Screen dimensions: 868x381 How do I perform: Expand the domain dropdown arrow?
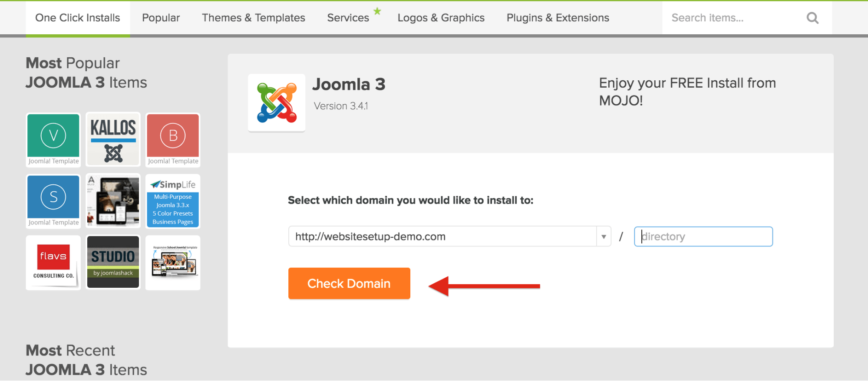point(604,236)
